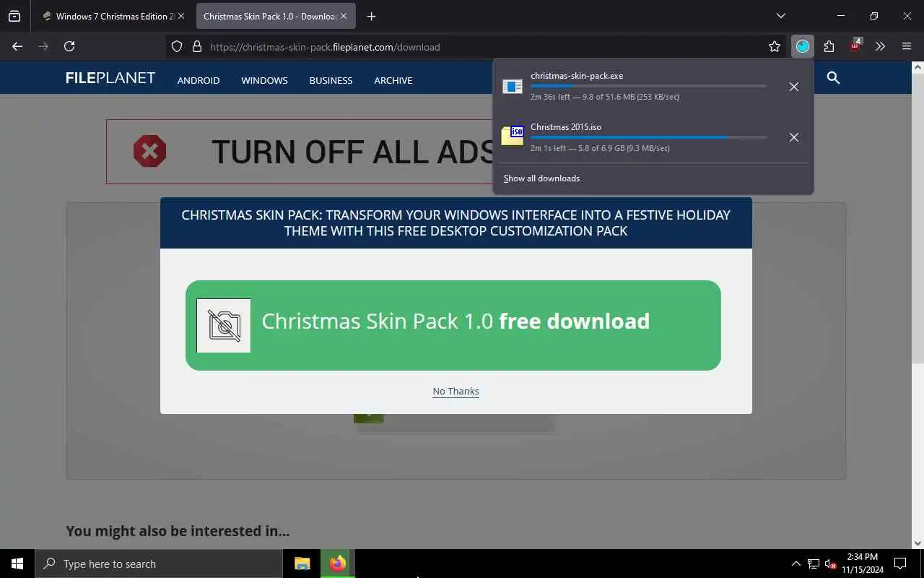Open File Explorer from taskbar
924x578 pixels.
pyautogui.click(x=302, y=564)
